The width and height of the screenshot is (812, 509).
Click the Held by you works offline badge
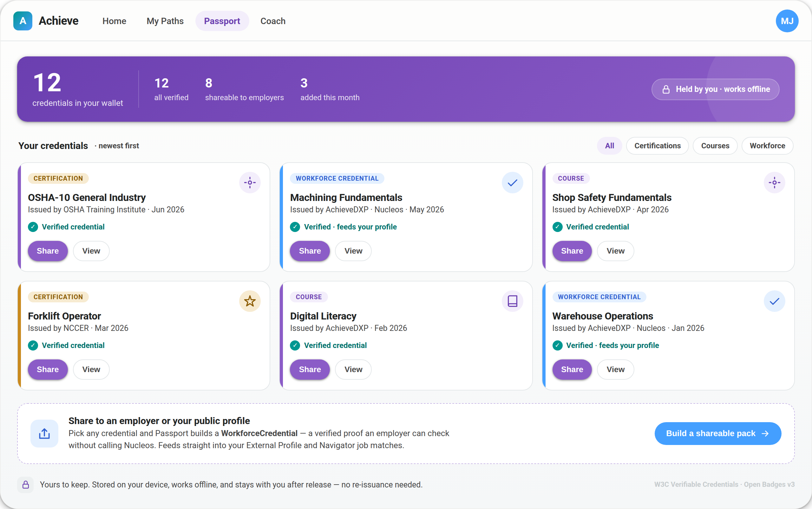pos(715,89)
